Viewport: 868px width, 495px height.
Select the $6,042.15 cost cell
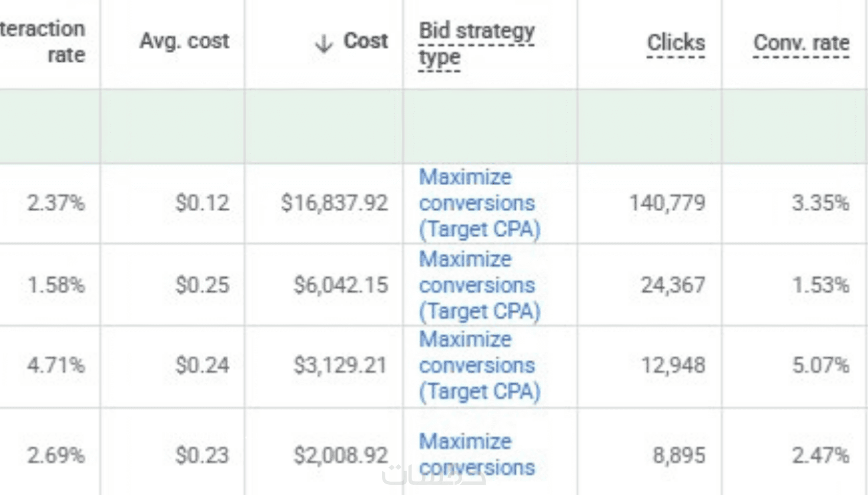click(x=341, y=285)
